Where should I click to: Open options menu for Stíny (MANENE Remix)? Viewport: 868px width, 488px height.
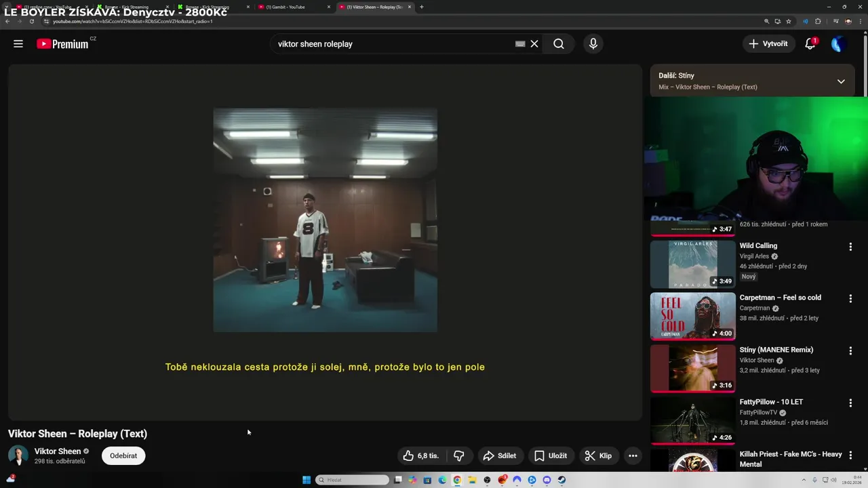(850, 351)
